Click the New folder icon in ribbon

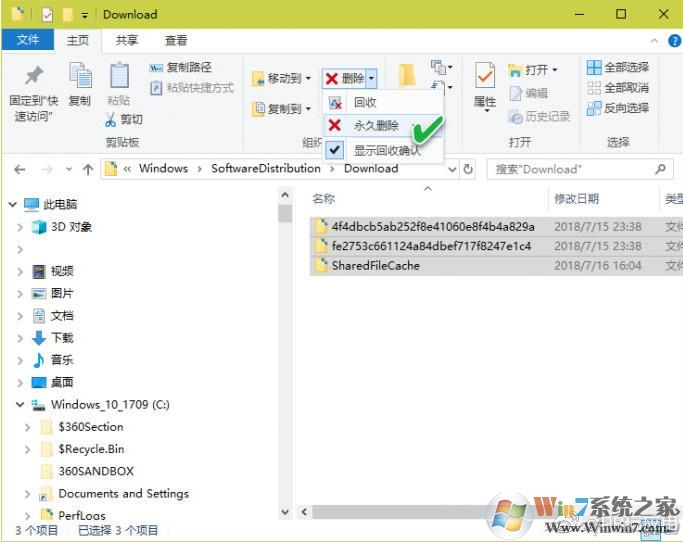(x=407, y=75)
